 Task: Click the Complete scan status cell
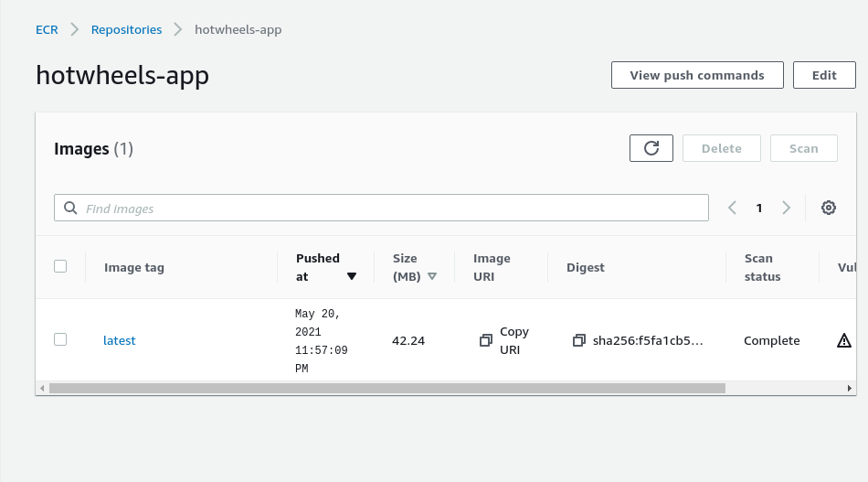click(x=772, y=341)
